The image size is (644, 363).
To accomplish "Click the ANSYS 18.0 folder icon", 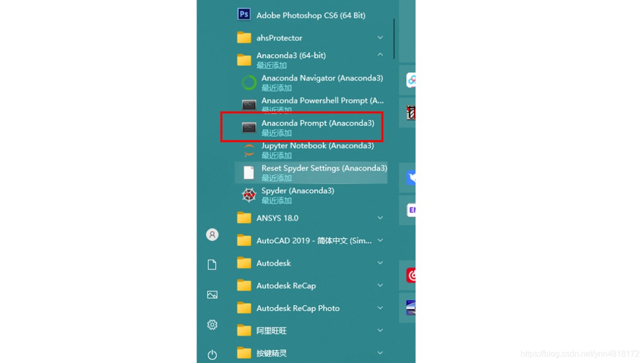I will pyautogui.click(x=244, y=218).
